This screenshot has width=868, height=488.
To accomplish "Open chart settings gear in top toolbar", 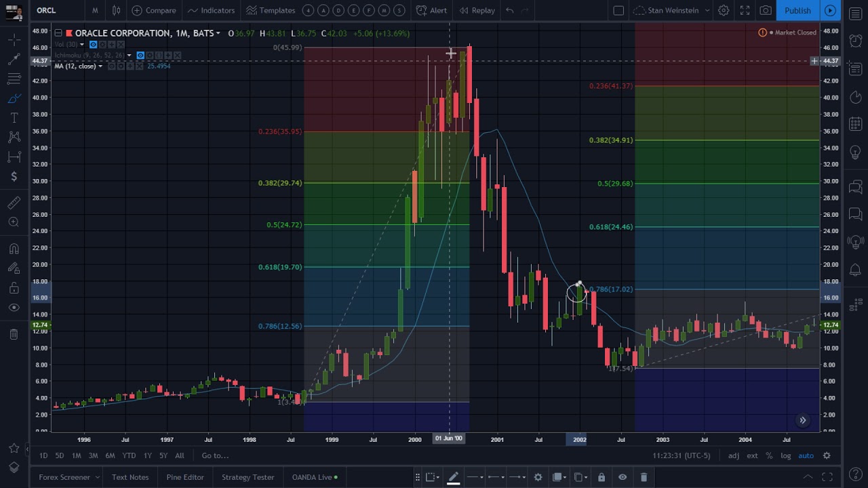I will pyautogui.click(x=724, y=10).
